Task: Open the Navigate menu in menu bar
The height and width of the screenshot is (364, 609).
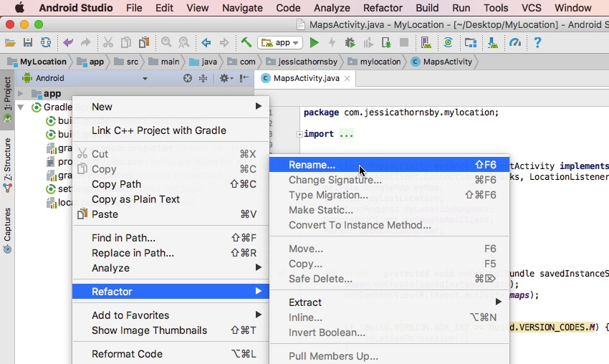Action: tap(242, 8)
